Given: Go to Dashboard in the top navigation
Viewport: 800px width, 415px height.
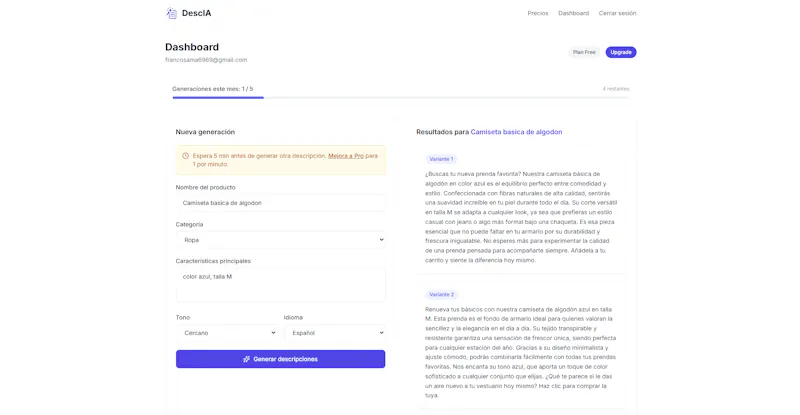Looking at the screenshot, I should [x=573, y=13].
